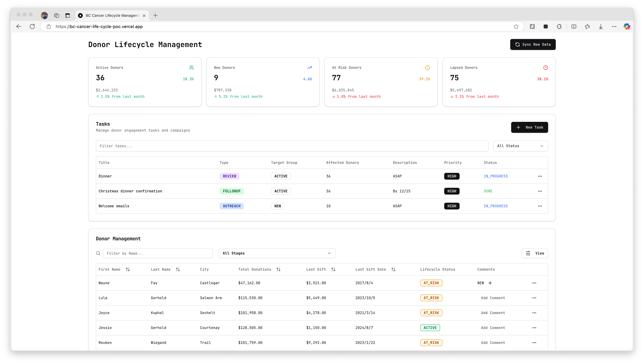The image size is (644, 364).
Task: Sort donors by Last Gift amount
Action: pos(333,269)
